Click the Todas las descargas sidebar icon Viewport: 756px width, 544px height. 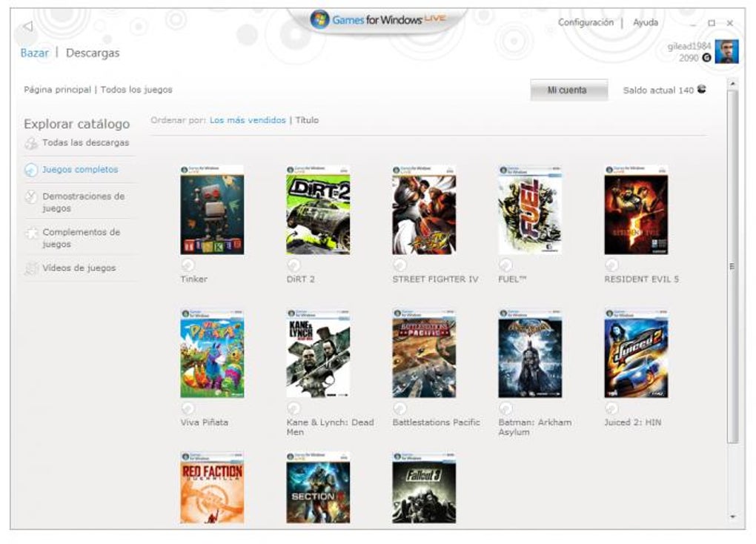[x=31, y=143]
